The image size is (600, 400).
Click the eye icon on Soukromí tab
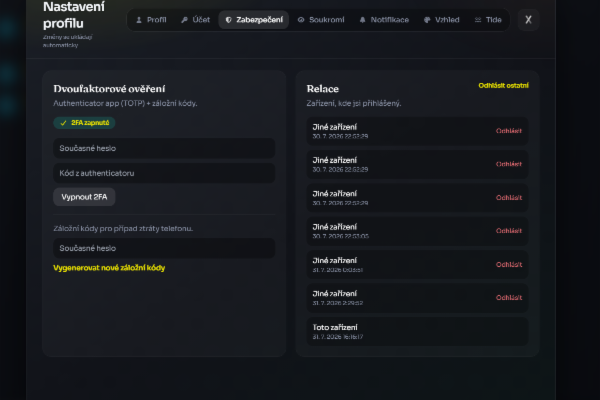tap(301, 20)
